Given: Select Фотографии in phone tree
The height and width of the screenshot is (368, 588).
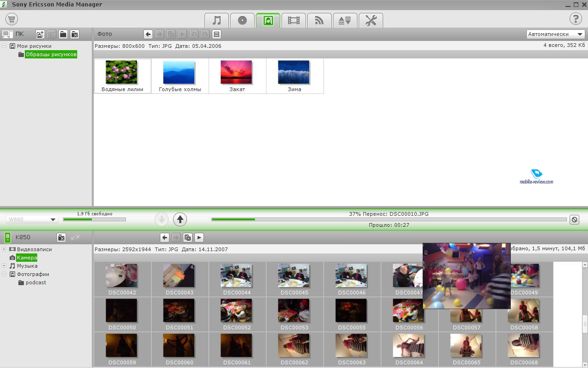Looking at the screenshot, I should 33,274.
